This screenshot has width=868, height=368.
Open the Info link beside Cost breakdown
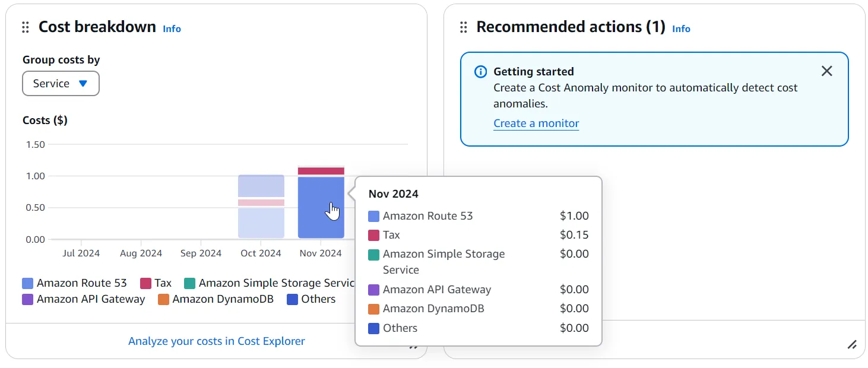pos(172,28)
